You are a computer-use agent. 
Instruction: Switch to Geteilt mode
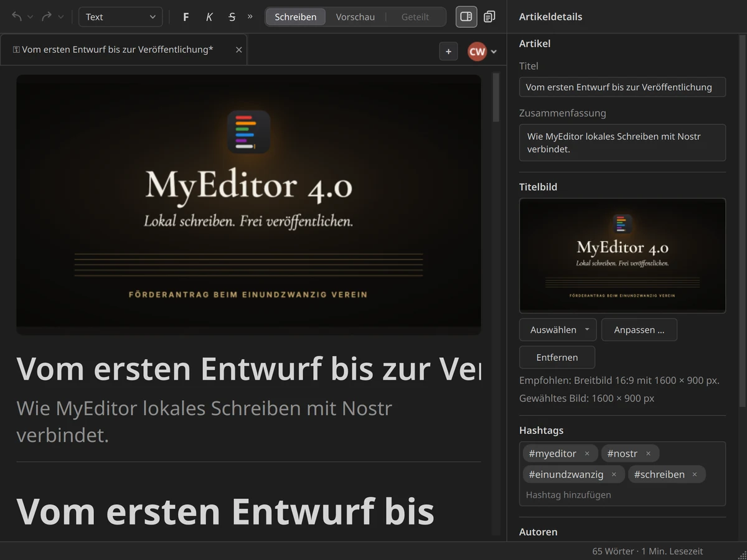[415, 17]
